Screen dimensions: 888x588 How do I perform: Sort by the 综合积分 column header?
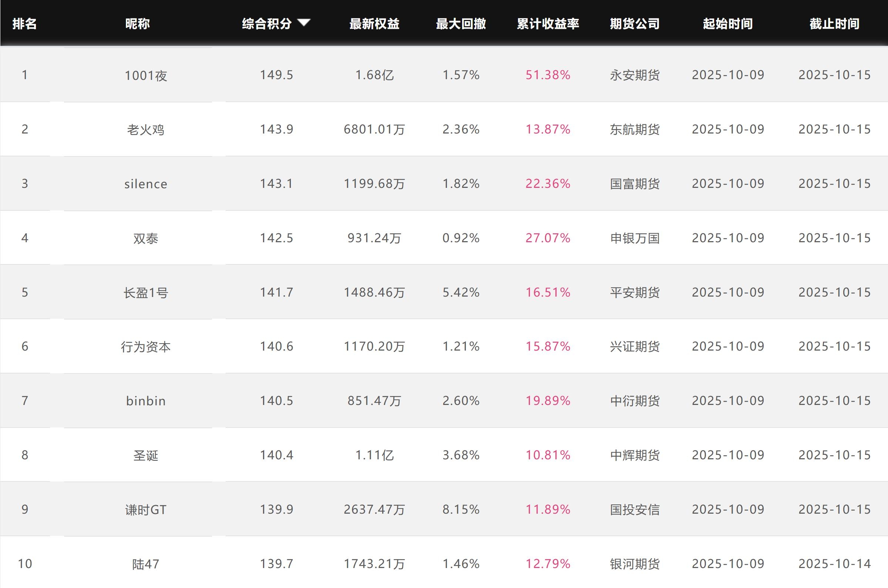[x=267, y=24]
